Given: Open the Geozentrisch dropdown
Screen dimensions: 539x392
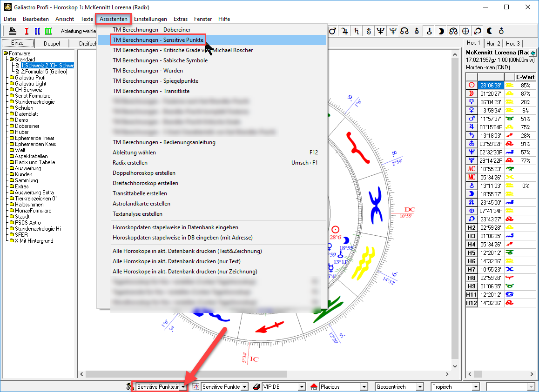Looking at the screenshot, I should tap(420, 387).
